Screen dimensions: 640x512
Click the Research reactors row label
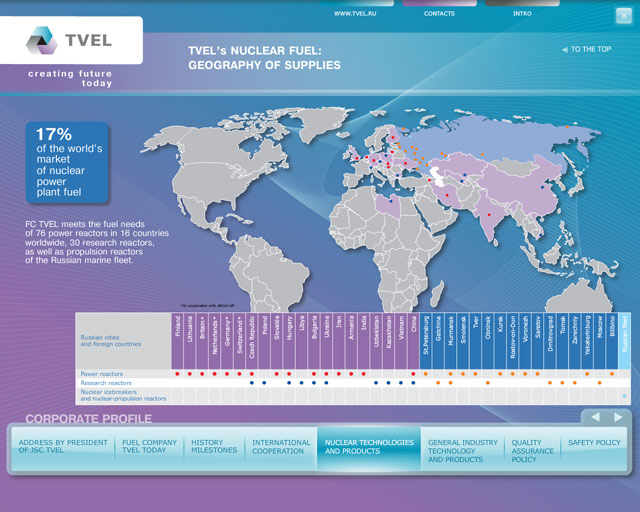pyautogui.click(x=106, y=383)
